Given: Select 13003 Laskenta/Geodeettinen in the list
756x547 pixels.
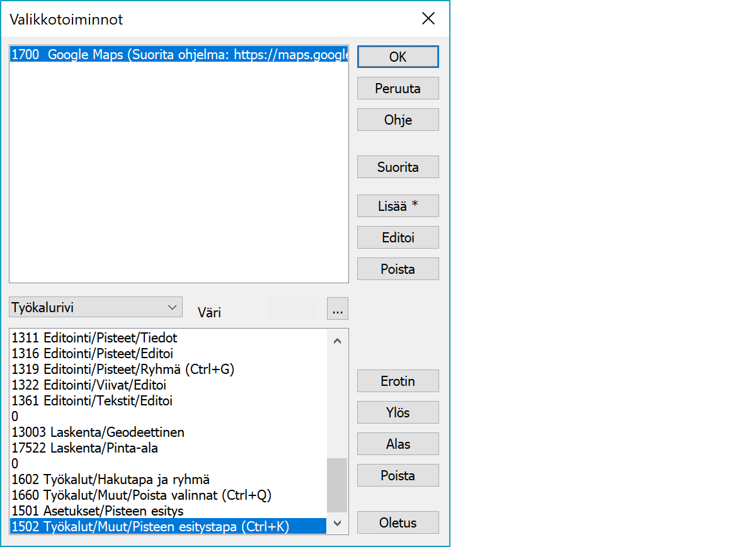Looking at the screenshot, I should (x=98, y=432).
